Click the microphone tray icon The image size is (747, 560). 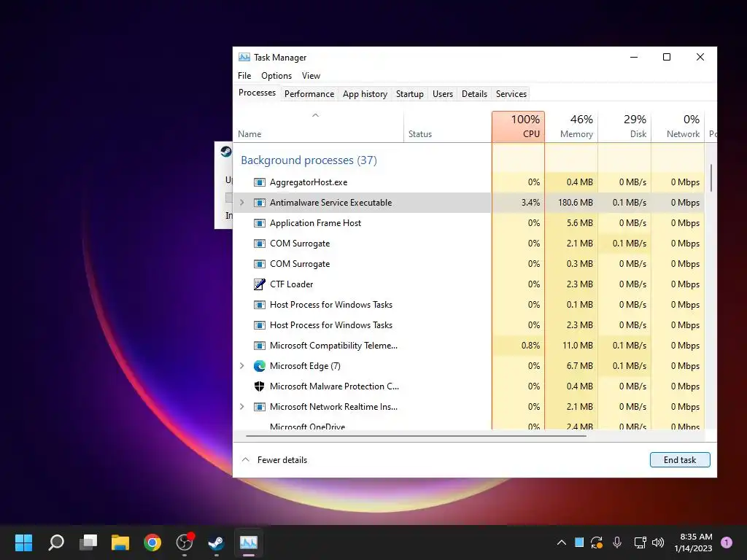(x=617, y=542)
